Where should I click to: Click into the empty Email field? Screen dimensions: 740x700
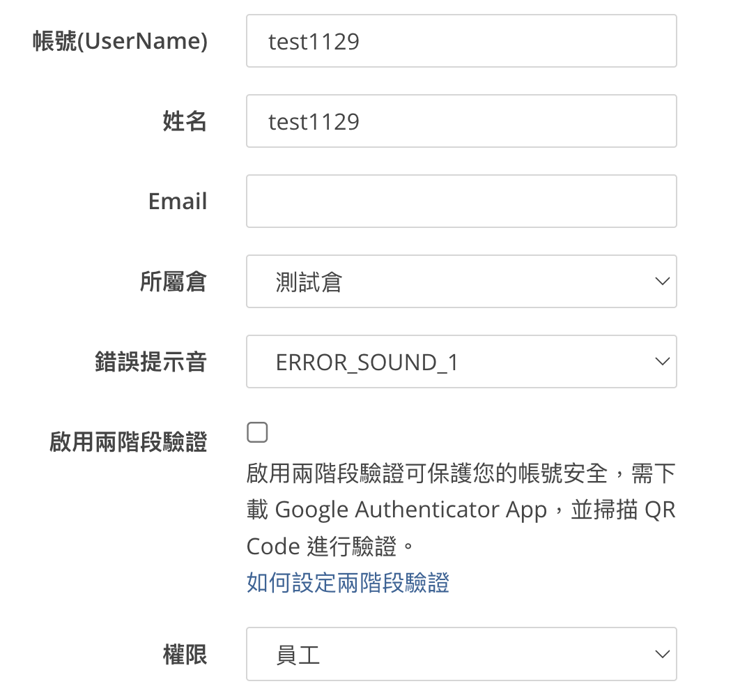point(461,201)
